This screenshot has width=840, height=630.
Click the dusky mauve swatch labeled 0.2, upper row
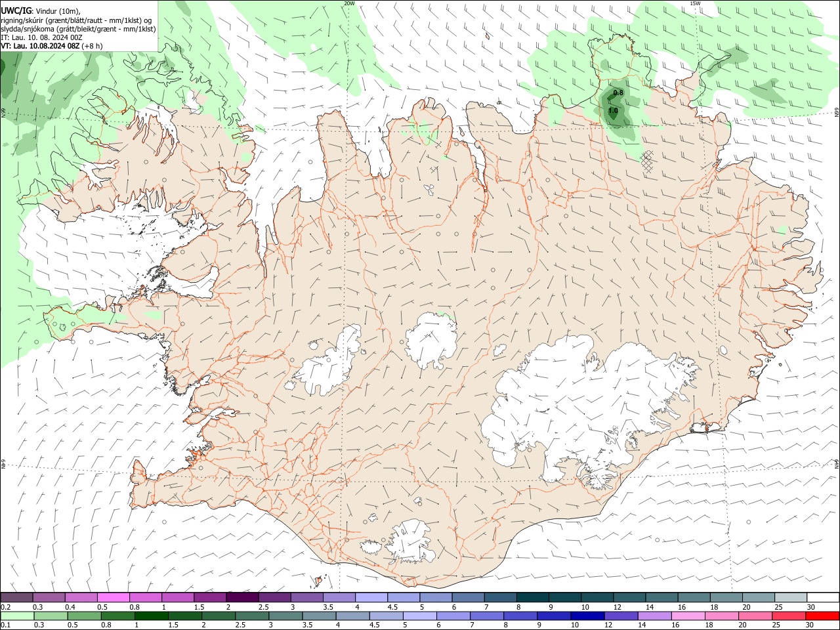16,597
